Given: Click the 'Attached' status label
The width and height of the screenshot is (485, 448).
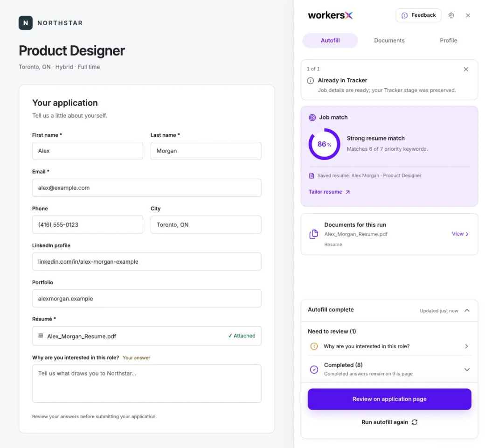Looking at the screenshot, I should pos(242,336).
